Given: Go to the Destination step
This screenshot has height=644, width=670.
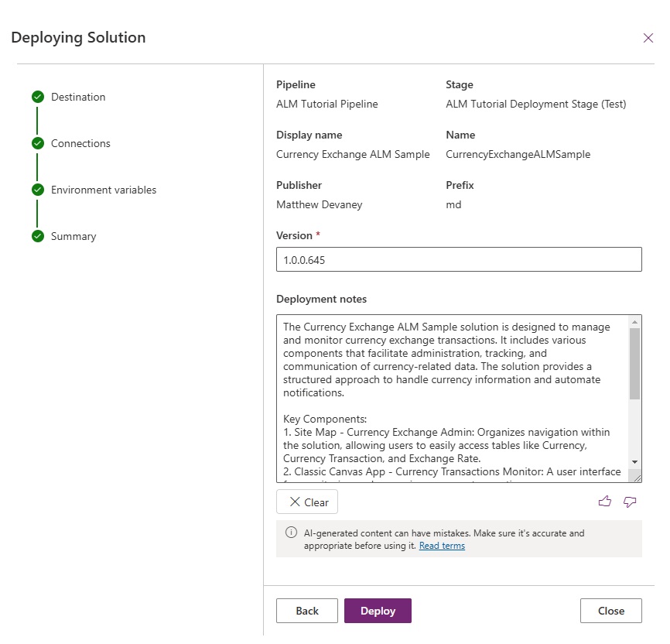Looking at the screenshot, I should point(78,97).
